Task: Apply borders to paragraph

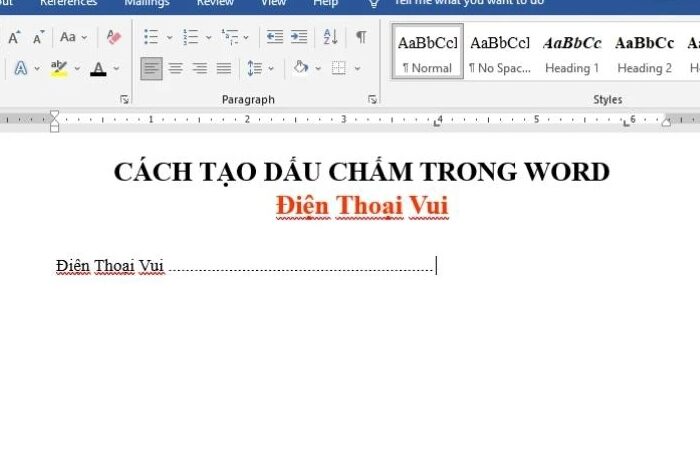Action: click(339, 68)
